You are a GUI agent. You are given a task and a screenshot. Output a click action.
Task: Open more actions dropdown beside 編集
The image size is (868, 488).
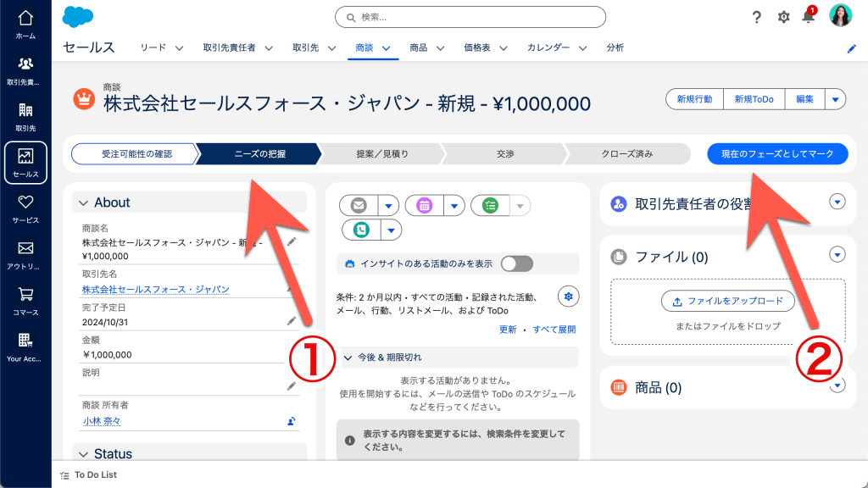coord(835,100)
